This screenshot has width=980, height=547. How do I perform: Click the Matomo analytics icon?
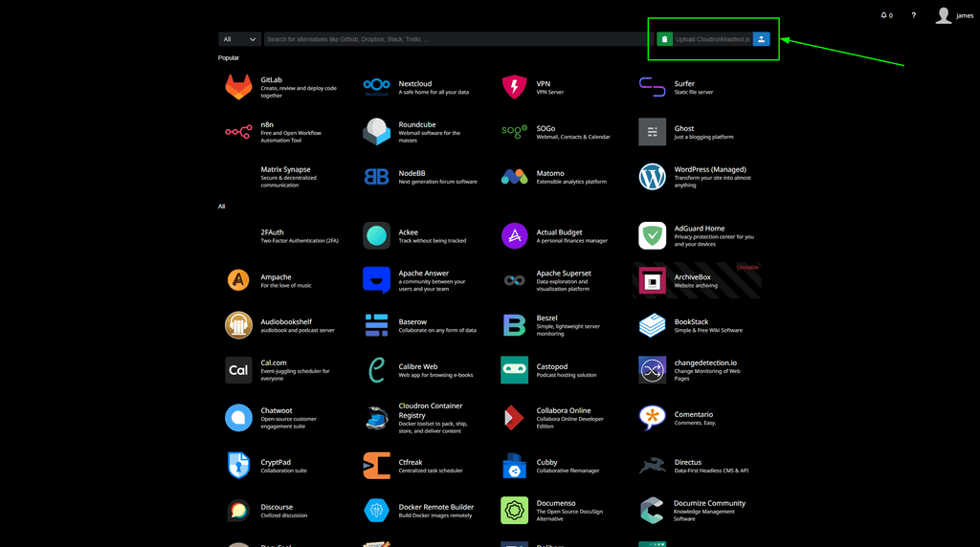tap(514, 177)
